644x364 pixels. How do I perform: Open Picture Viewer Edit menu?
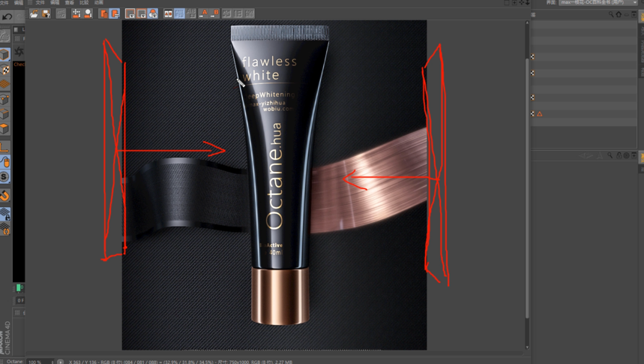pyautogui.click(x=55, y=2)
